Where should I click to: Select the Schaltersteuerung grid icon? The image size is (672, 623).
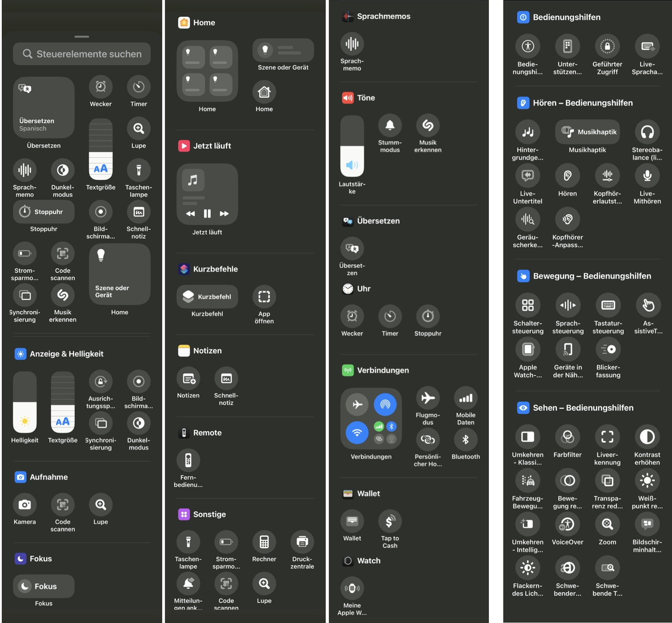(528, 305)
